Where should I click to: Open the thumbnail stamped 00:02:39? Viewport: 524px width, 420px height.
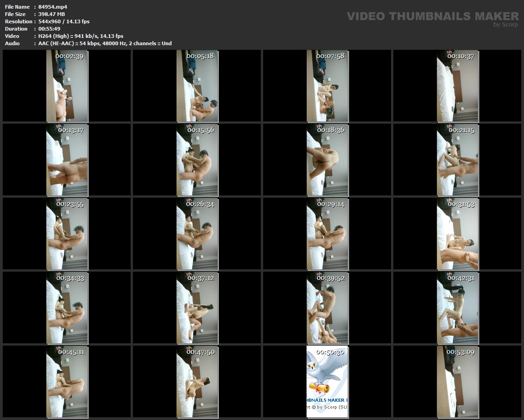pyautogui.click(x=67, y=86)
